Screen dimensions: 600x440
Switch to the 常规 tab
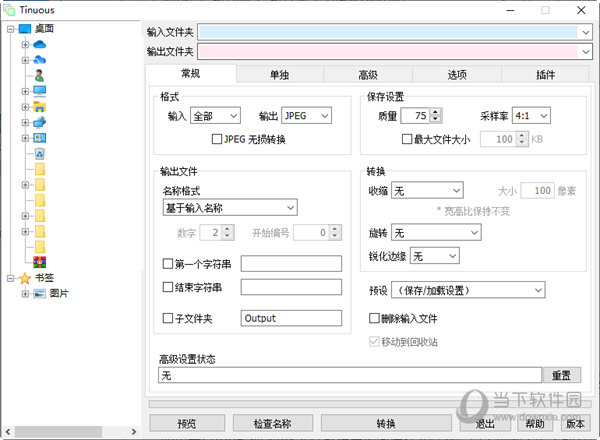191,73
